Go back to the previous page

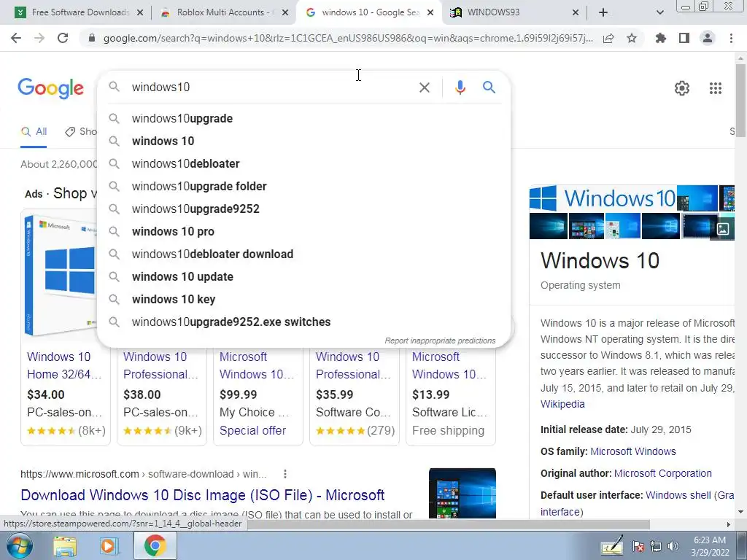tap(16, 38)
